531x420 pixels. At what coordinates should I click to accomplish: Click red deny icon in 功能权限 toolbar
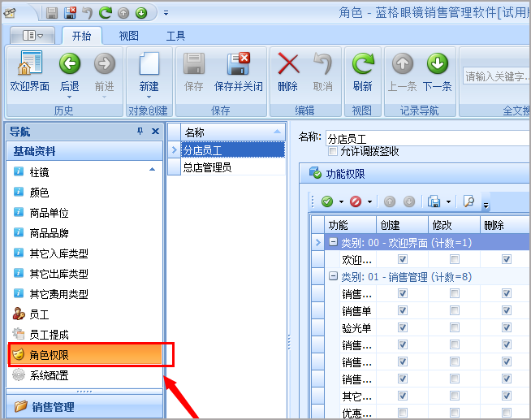tap(356, 201)
